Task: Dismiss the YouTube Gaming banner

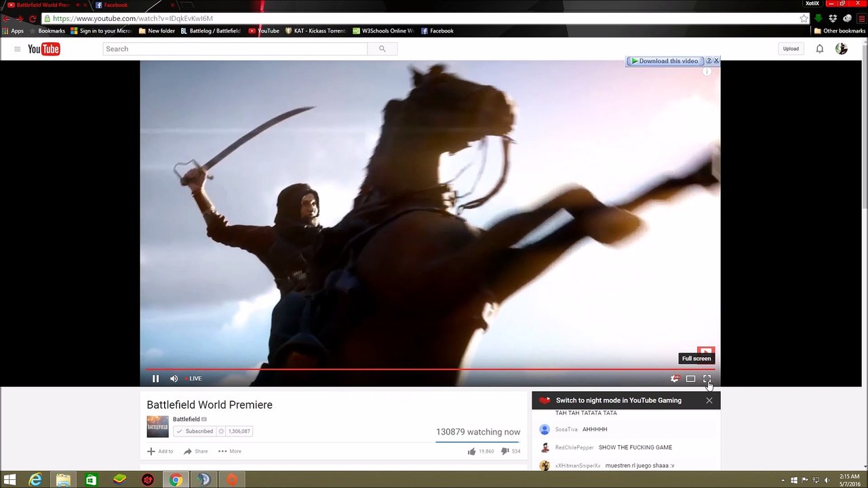Action: [x=709, y=401]
